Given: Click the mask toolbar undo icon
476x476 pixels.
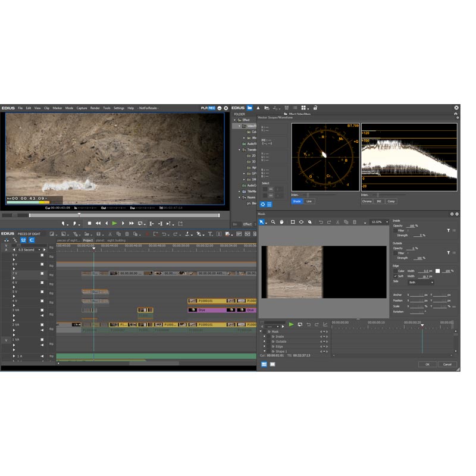Looking at the screenshot, I should coord(321,222).
